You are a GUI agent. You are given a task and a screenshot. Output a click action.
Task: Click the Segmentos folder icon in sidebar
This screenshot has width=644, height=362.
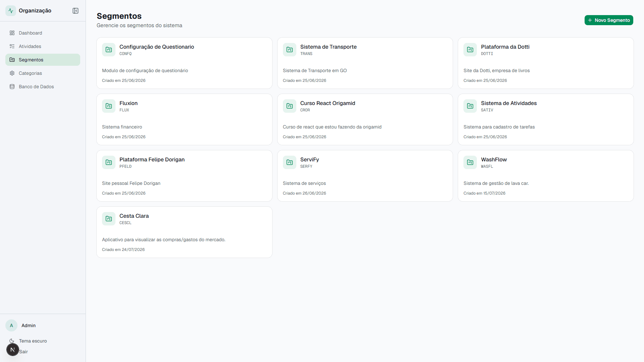(x=12, y=60)
